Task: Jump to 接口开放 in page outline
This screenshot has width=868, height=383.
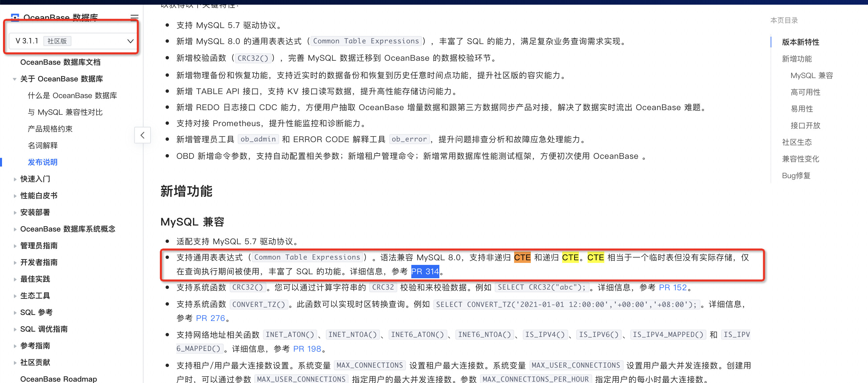Action: click(x=805, y=125)
